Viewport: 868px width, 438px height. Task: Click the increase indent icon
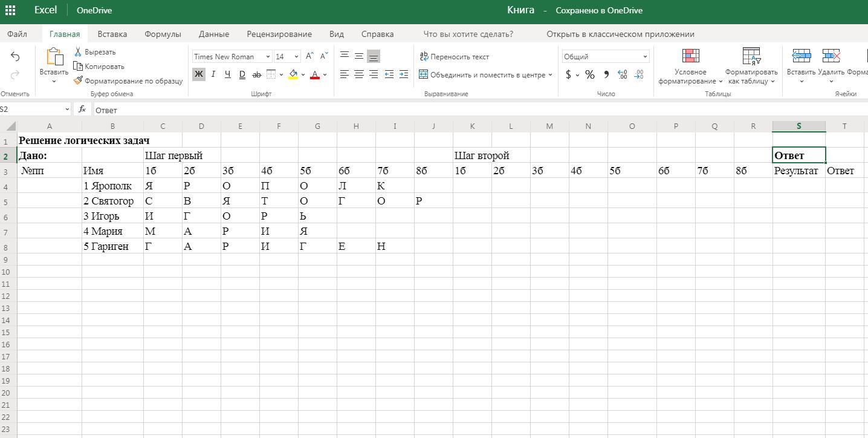click(404, 74)
